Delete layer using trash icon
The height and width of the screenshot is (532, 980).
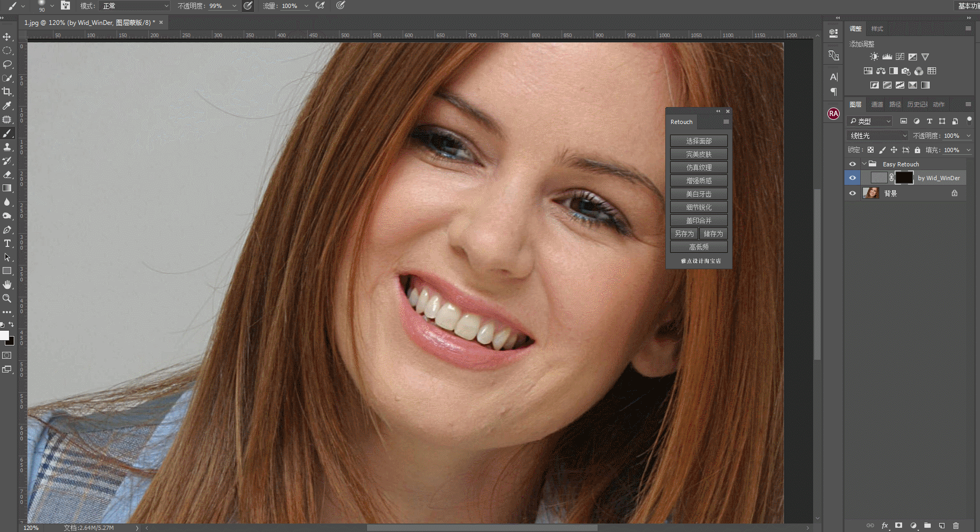(956, 526)
